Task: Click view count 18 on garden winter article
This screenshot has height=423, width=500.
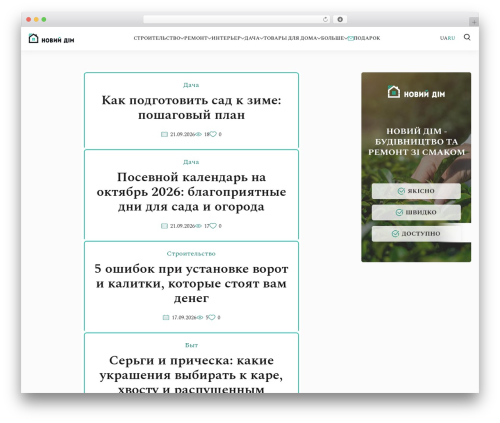Action: 206,134
